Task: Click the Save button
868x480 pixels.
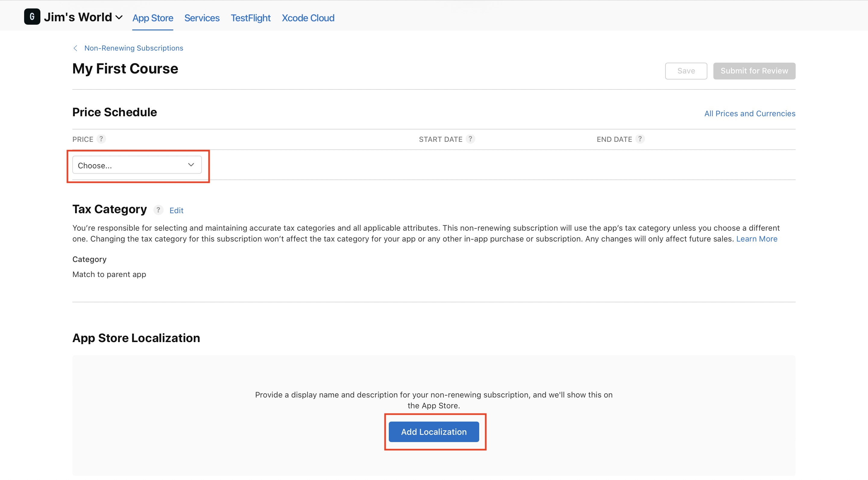Action: (x=686, y=71)
